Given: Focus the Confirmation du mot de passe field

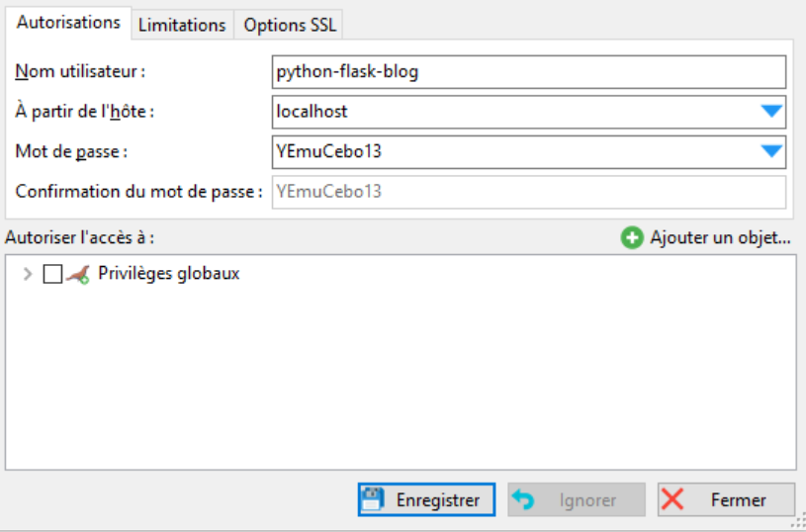Looking at the screenshot, I should (528, 192).
